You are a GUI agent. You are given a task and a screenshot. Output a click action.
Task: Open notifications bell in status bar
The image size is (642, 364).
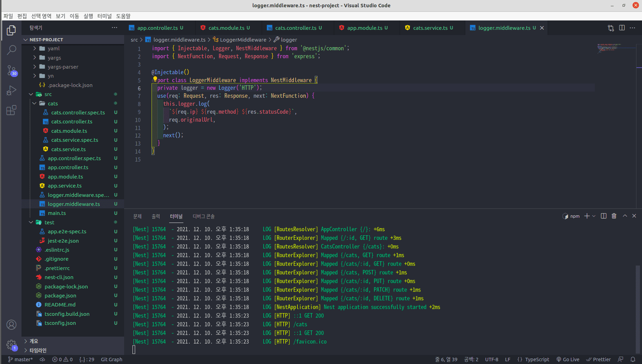(x=633, y=359)
